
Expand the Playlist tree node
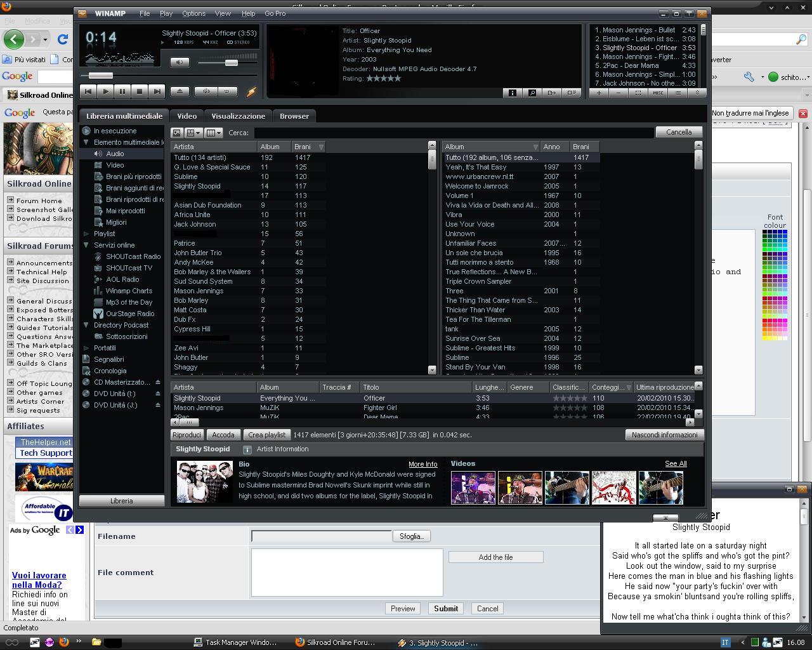click(x=86, y=234)
